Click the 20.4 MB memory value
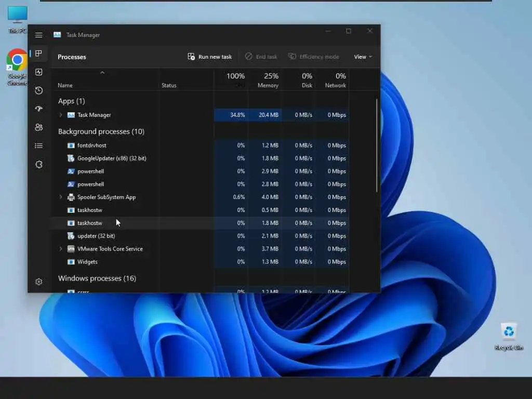Viewport: 532px width, 399px height. (x=269, y=115)
